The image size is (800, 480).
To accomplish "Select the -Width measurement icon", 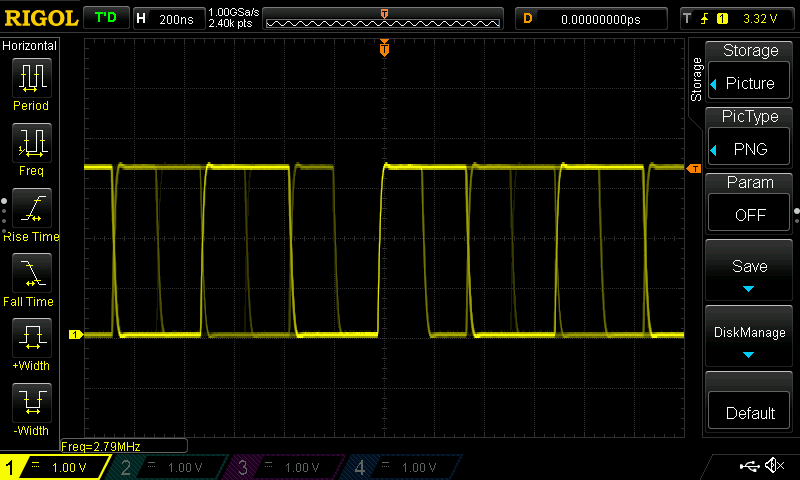I will point(31,404).
